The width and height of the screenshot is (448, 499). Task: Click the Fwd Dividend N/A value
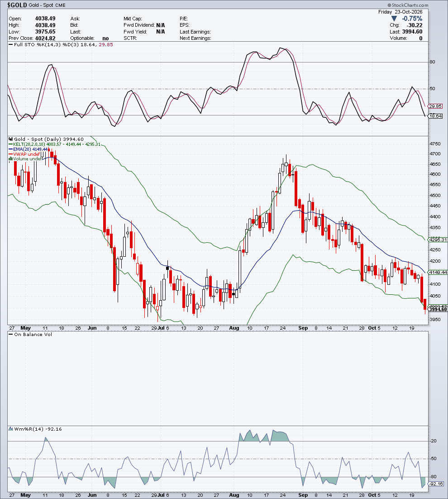[161, 25]
